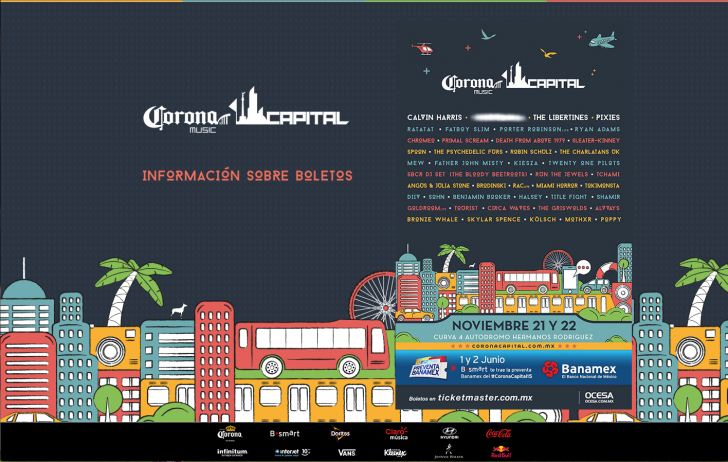Click Fatboy Slim in the lineup
728x462 pixels.
[467, 129]
